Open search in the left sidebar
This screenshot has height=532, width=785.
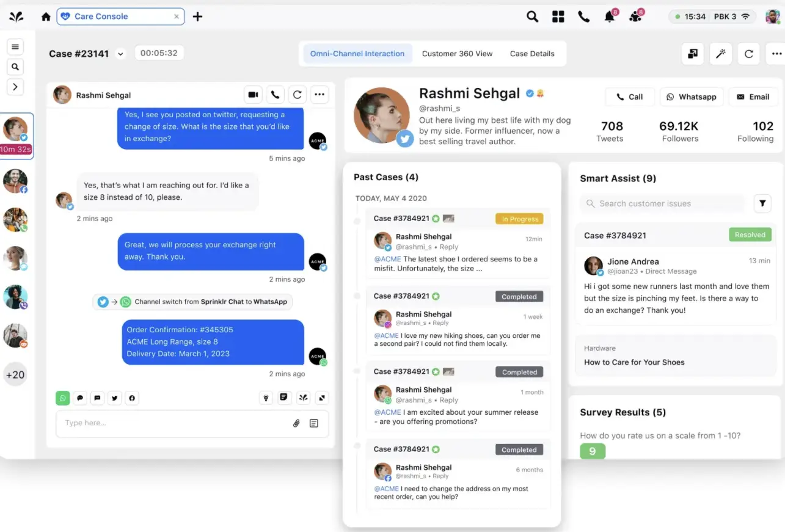15,67
